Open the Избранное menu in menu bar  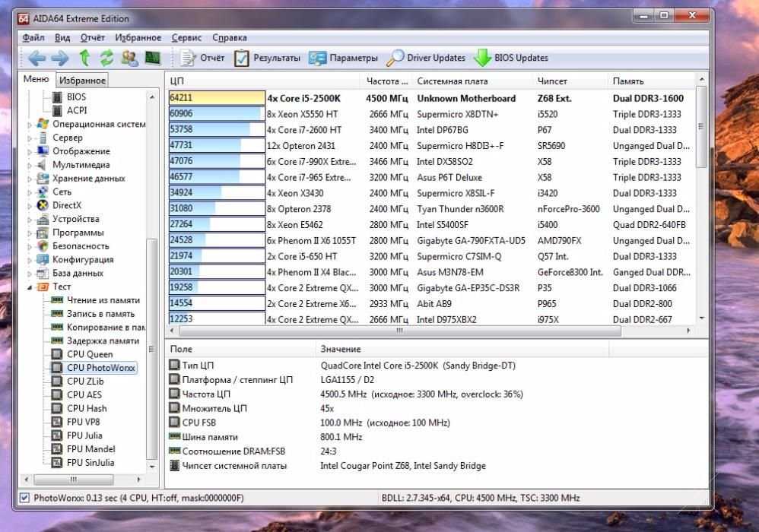point(138,38)
